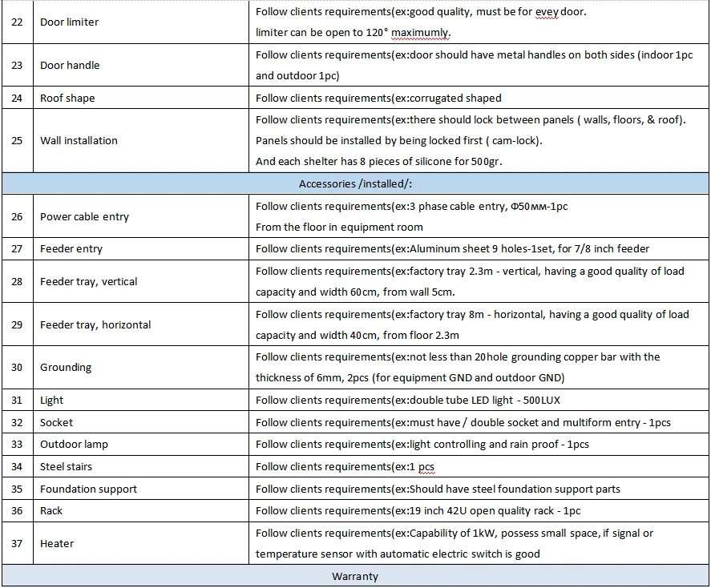
Task: Click the 'From the floor in equipment room' line
Action: (x=339, y=227)
